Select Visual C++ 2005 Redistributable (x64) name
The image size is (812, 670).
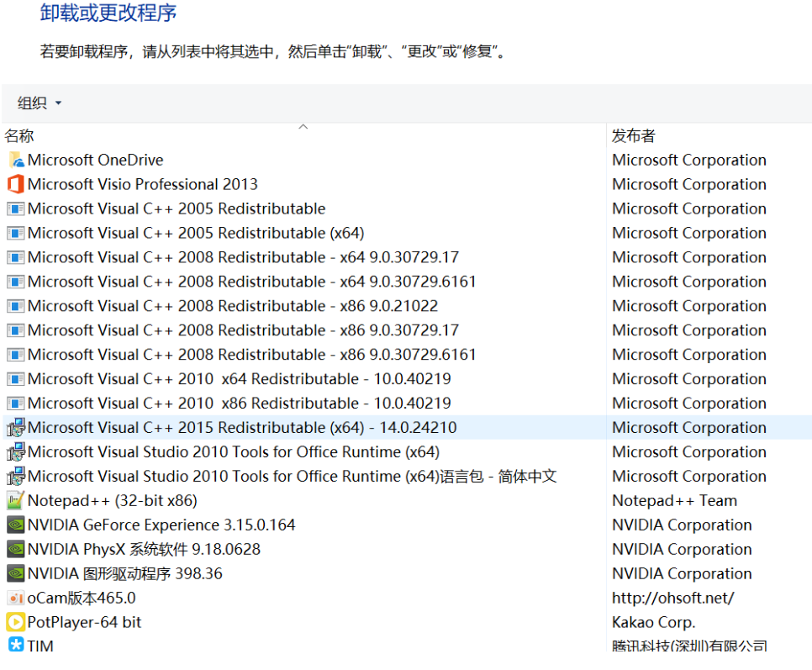click(x=196, y=233)
